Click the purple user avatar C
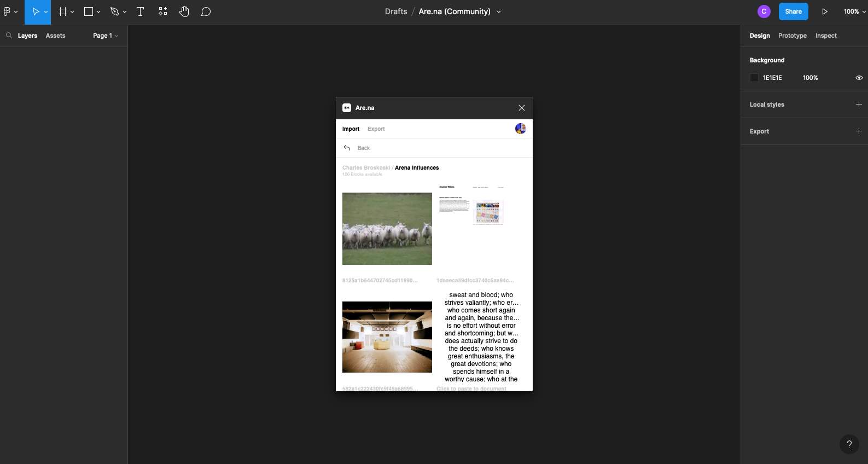The height and width of the screenshot is (464, 868). click(x=764, y=11)
